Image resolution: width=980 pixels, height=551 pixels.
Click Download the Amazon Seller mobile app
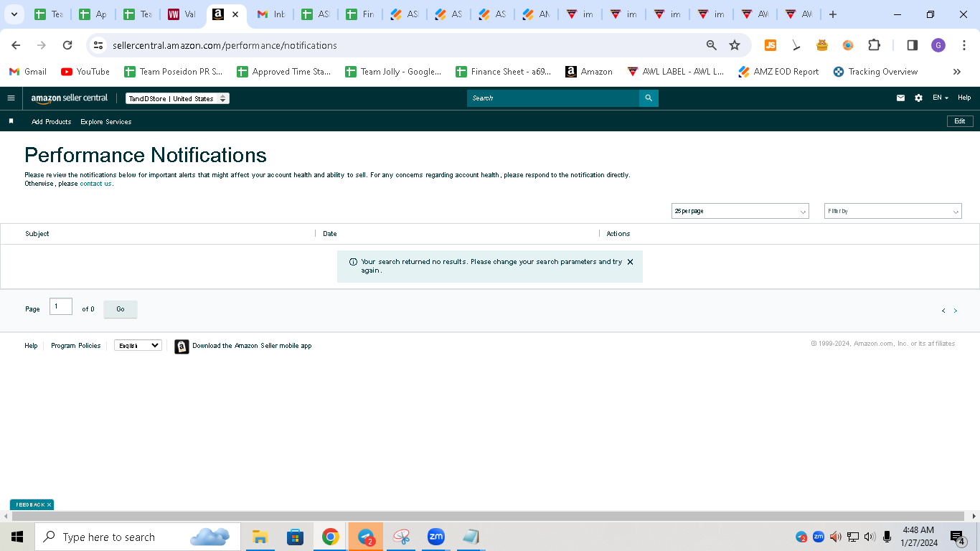(x=252, y=346)
